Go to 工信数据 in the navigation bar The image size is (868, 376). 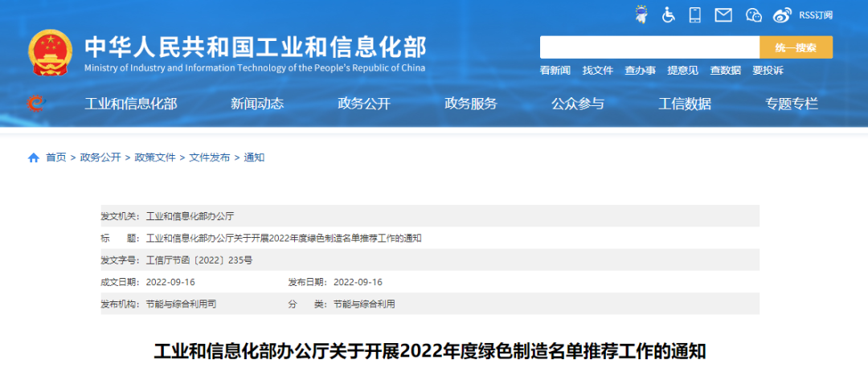pos(685,103)
